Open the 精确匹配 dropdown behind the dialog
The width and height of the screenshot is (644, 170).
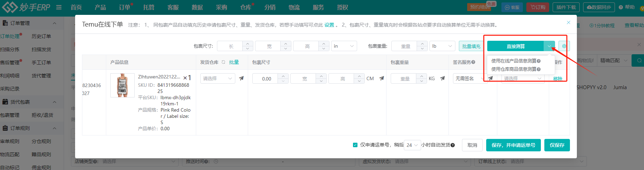click(x=614, y=60)
